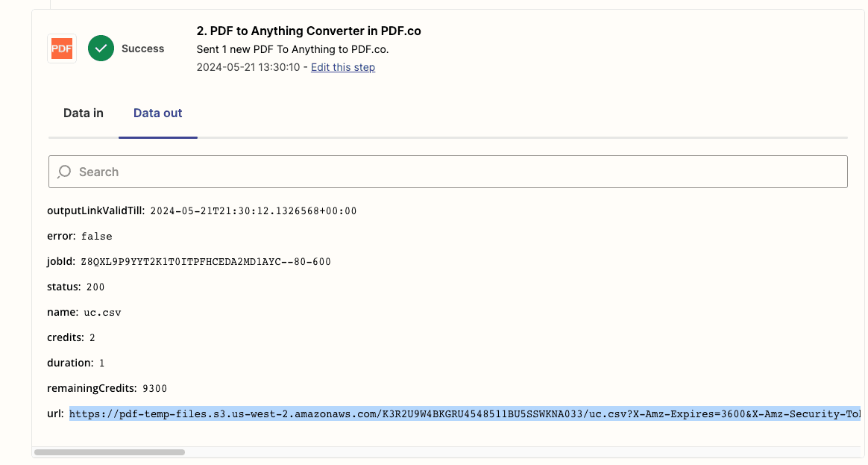Screen dimensions: 868x465
Task: Click the step title PDF to Anything Converter
Action: [308, 31]
